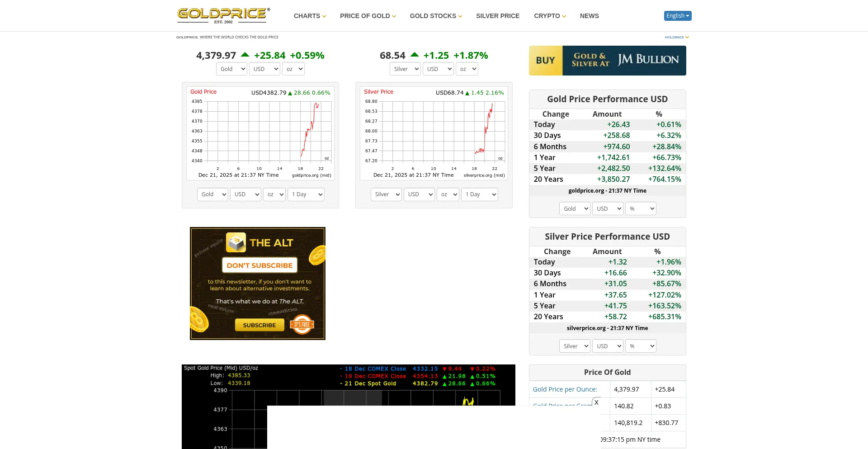Click The ALT newsletter cube logo

(x=237, y=242)
